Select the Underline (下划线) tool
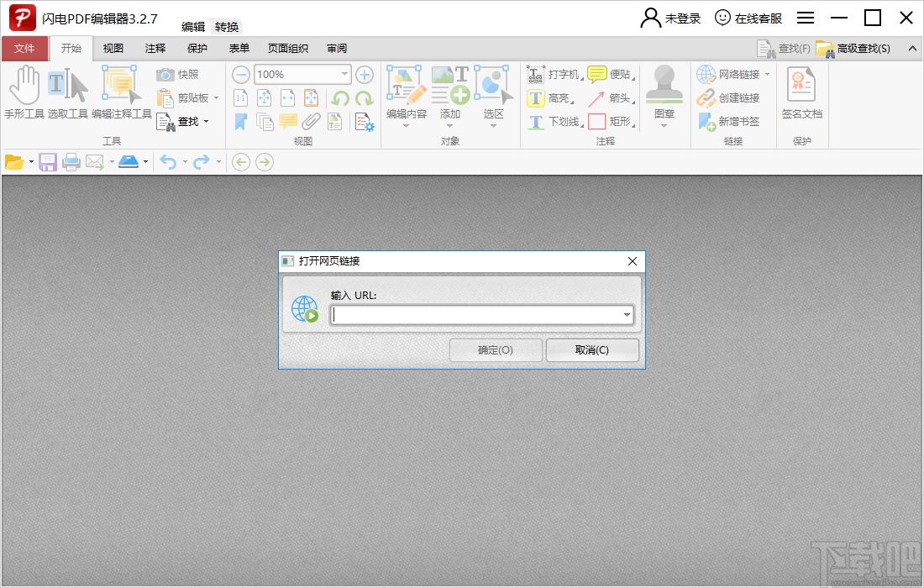This screenshot has width=924, height=588. tap(554, 121)
